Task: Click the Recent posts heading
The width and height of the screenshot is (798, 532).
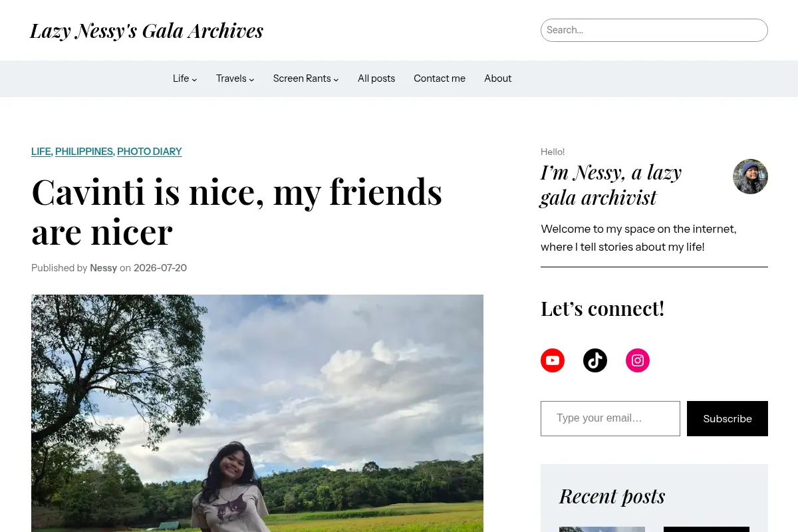Action: coord(612,496)
